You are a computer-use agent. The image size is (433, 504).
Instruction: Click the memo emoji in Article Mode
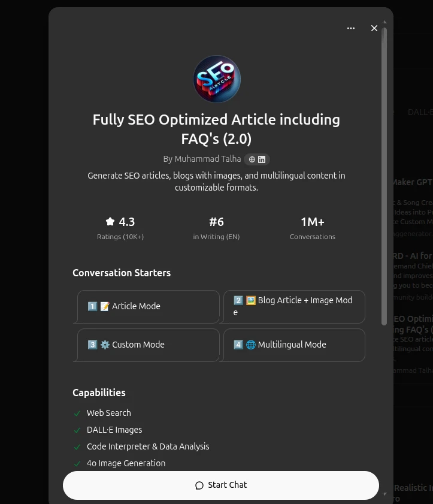point(105,306)
